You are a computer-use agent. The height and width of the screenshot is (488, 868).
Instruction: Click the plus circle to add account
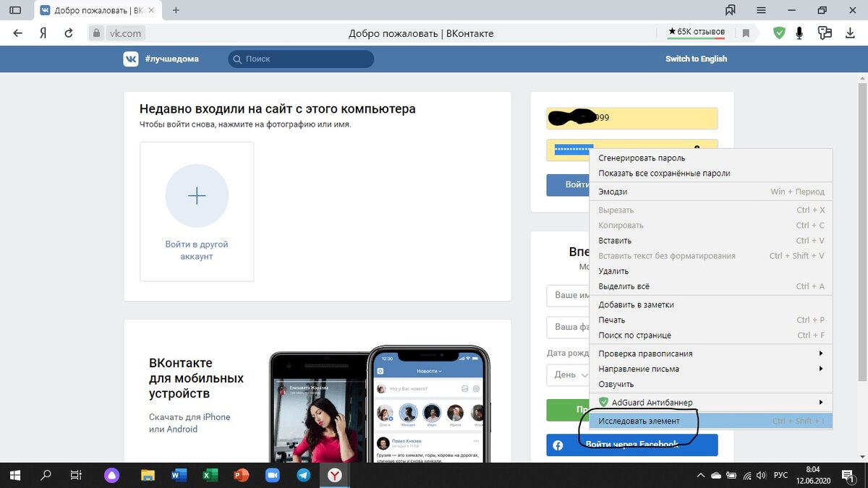pyautogui.click(x=197, y=196)
